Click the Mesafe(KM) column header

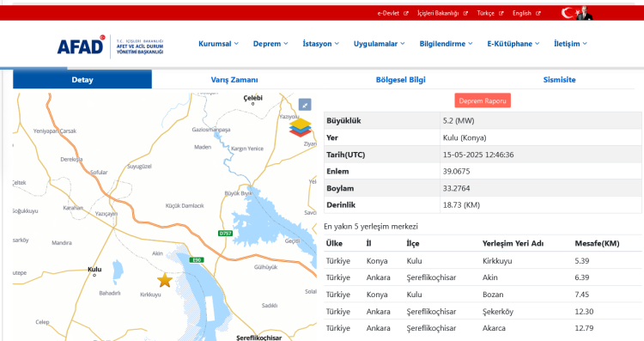[597, 244]
